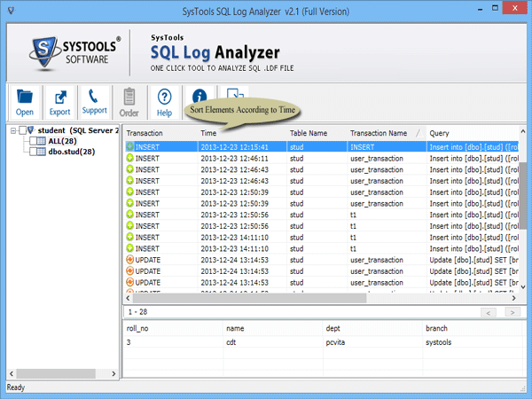Click left arrow of grid horizontal scrollbar
Screen dimensions: 532x399
[129, 298]
